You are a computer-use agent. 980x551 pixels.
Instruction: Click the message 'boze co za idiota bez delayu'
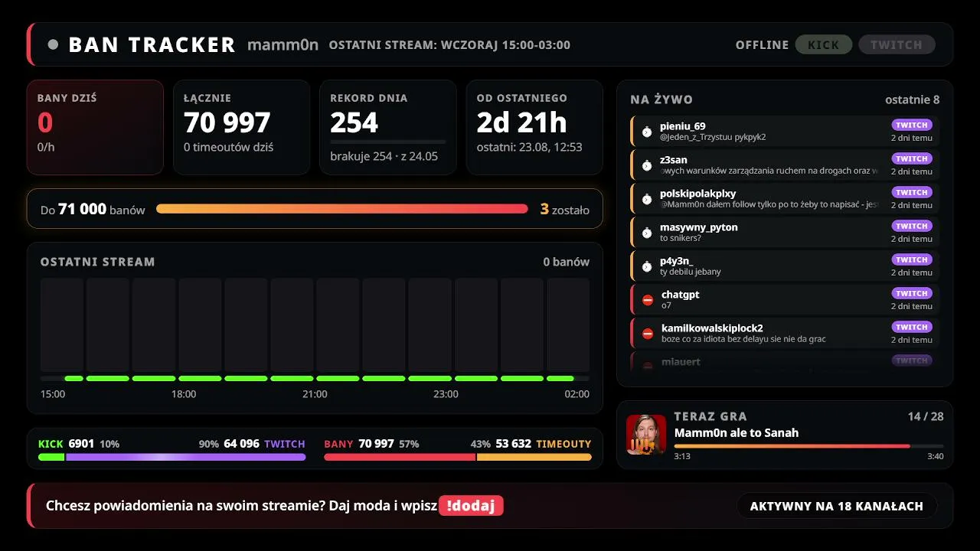click(743, 339)
